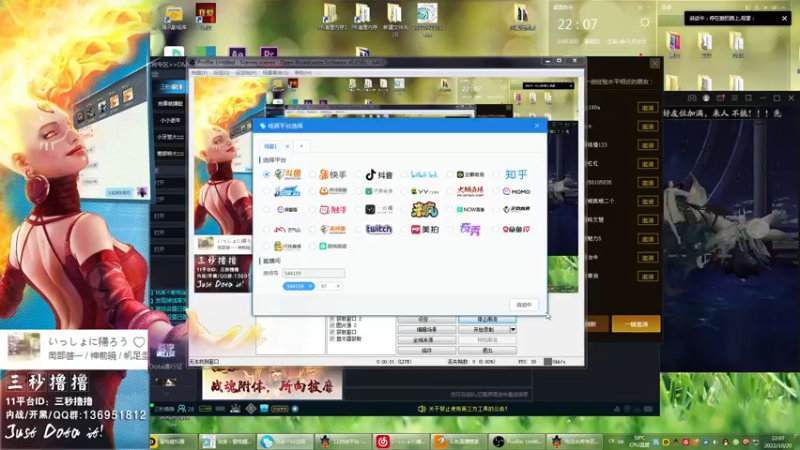
Task: Click the NOW直播 platform logo
Action: 470,210
